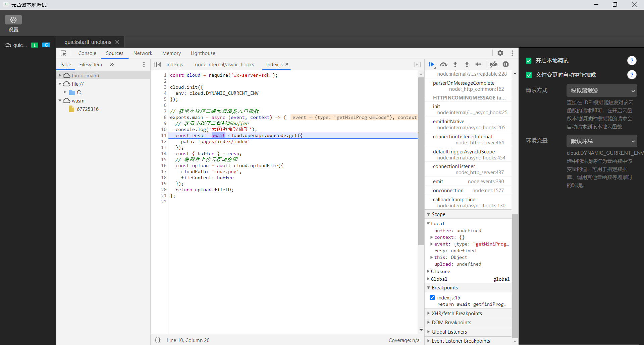Resume script execution in debugger
This screenshot has width=644, height=345.
pos(431,64)
